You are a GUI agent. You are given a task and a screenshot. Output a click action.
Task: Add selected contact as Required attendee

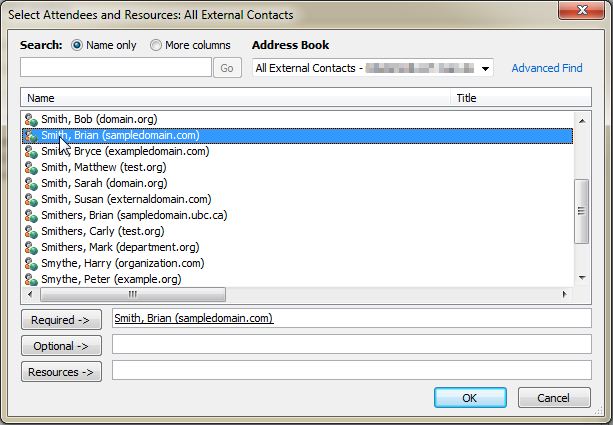click(62, 320)
